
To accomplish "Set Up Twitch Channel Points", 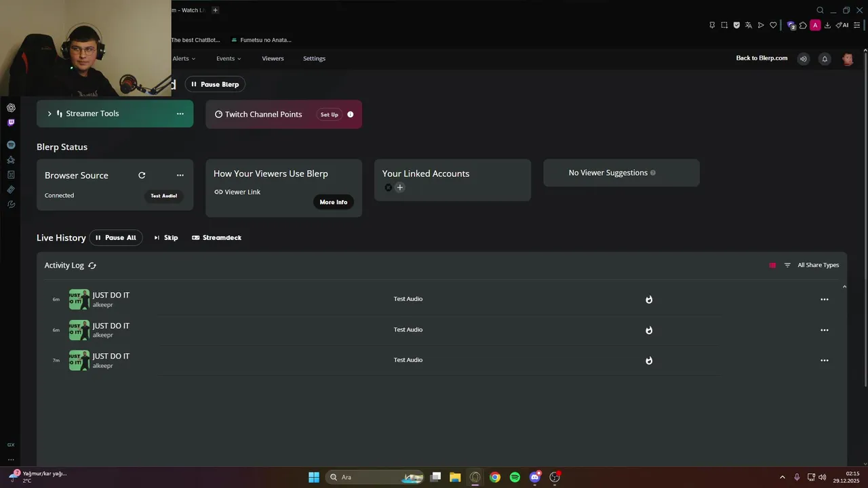I will point(330,115).
